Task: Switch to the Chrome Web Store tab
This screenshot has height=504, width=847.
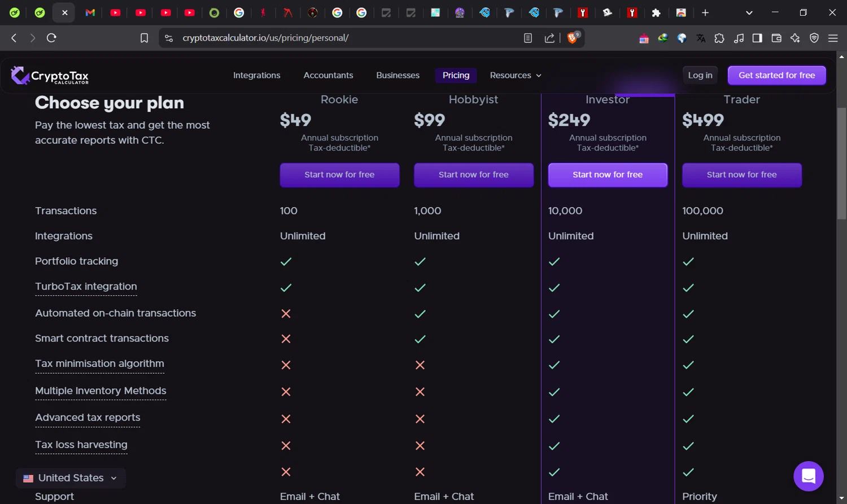Action: [681, 12]
